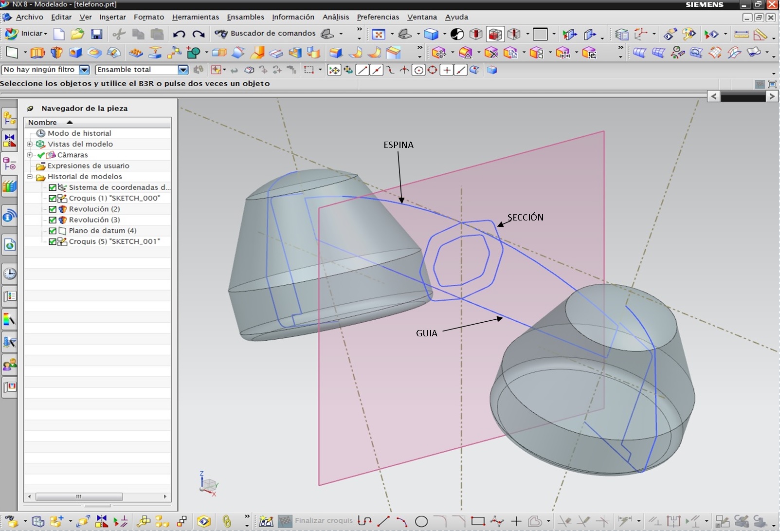780x532 pixels.
Task: Sort the navigator by the Nombre header
Action: [x=97, y=122]
